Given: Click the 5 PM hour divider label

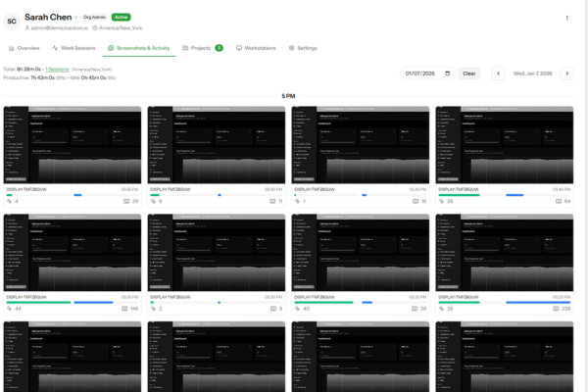Looking at the screenshot, I should point(288,96).
